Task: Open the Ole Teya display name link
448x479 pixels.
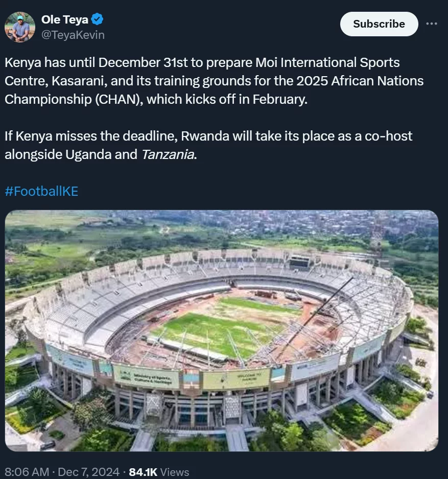Action: pyautogui.click(x=65, y=19)
